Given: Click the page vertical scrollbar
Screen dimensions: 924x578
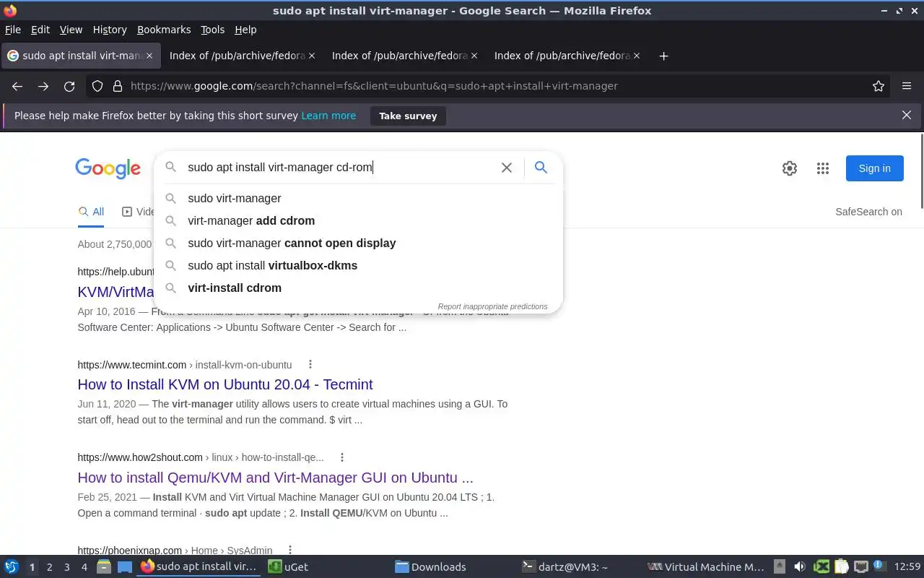Looking at the screenshot, I should [x=920, y=171].
